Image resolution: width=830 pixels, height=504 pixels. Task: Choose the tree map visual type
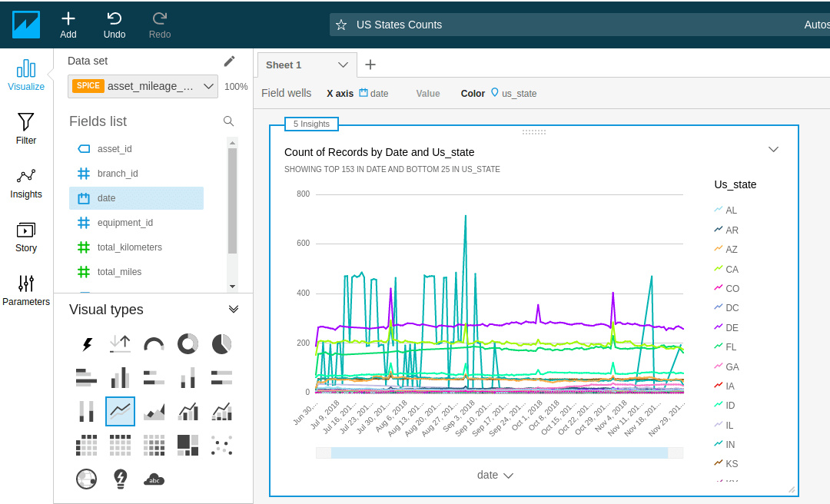point(188,445)
